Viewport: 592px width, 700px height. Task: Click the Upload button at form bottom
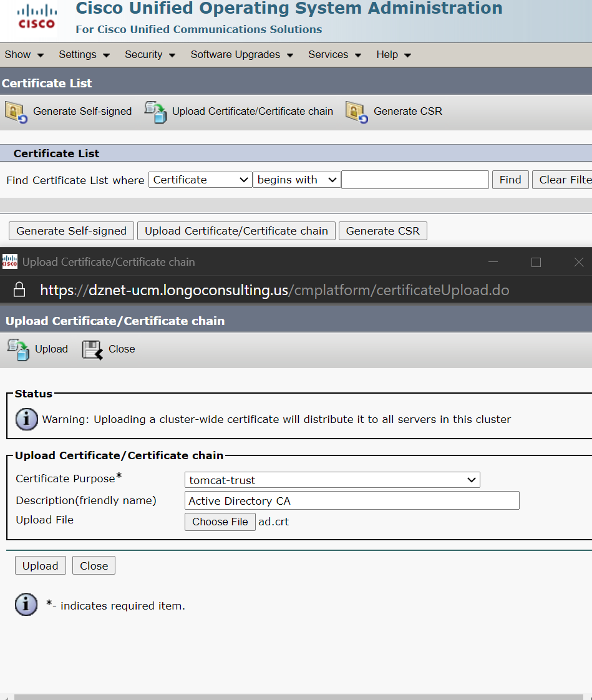pyautogui.click(x=40, y=566)
